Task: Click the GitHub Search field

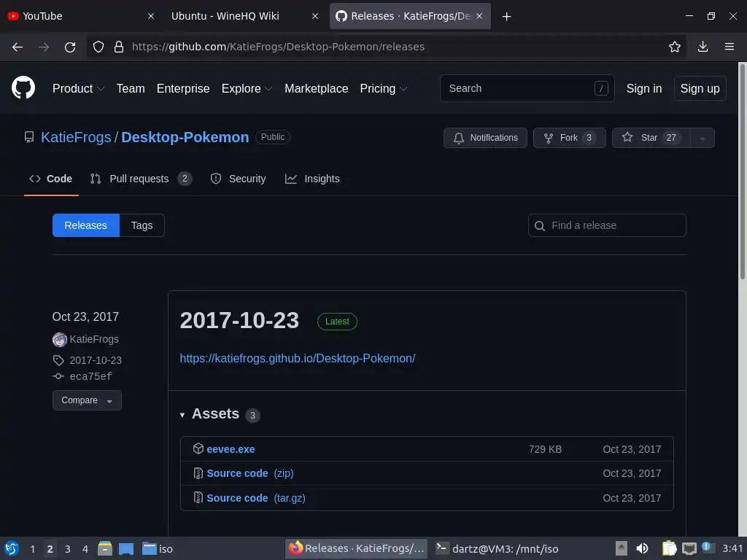Action: [x=527, y=88]
